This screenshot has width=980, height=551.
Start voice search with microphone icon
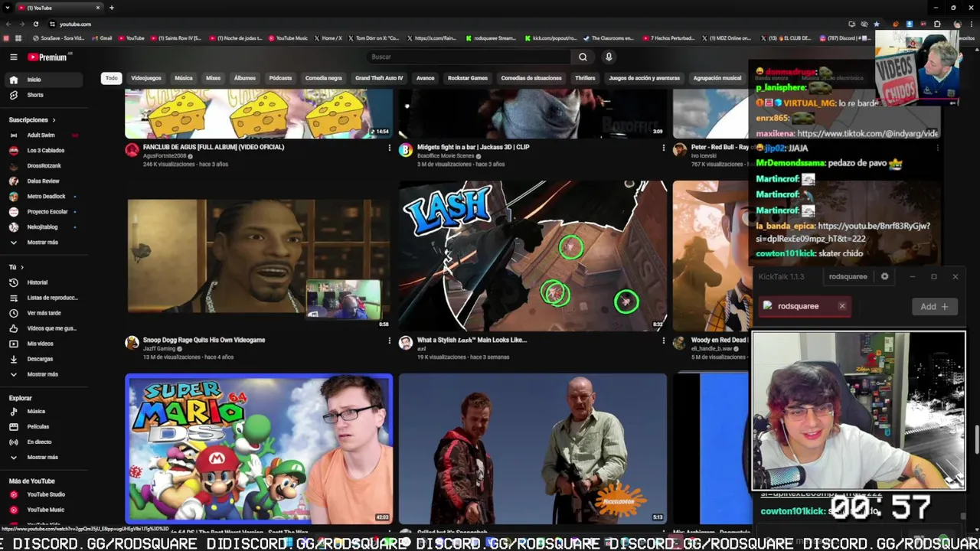609,57
